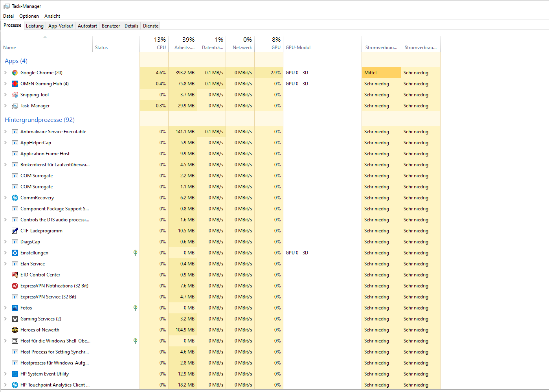Switch to the Autostart tab
Screen dimensions: 549x392
pyautogui.click(x=87, y=26)
